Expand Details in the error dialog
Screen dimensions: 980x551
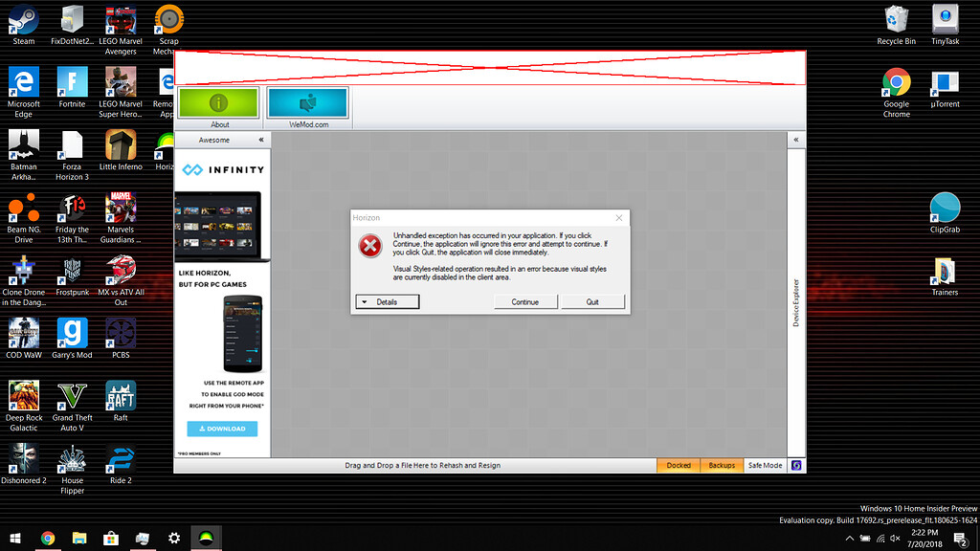[x=388, y=301]
